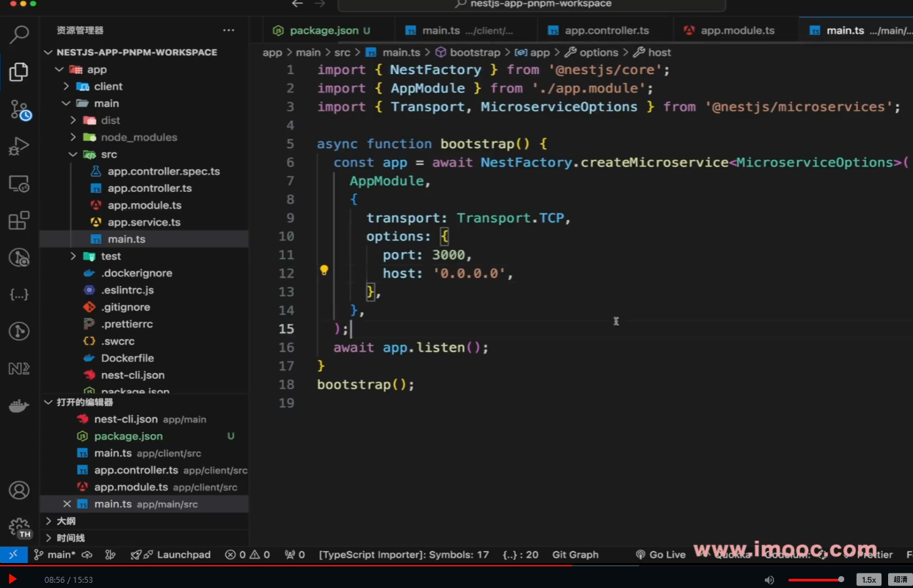Click the video progress bar
This screenshot has width=913, height=588.
[456, 566]
